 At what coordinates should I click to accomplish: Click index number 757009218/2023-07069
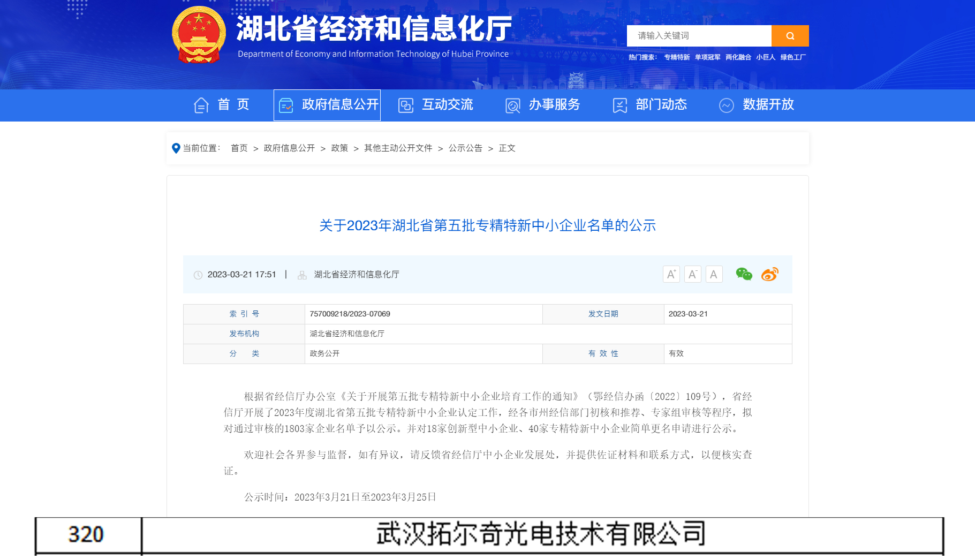click(350, 314)
